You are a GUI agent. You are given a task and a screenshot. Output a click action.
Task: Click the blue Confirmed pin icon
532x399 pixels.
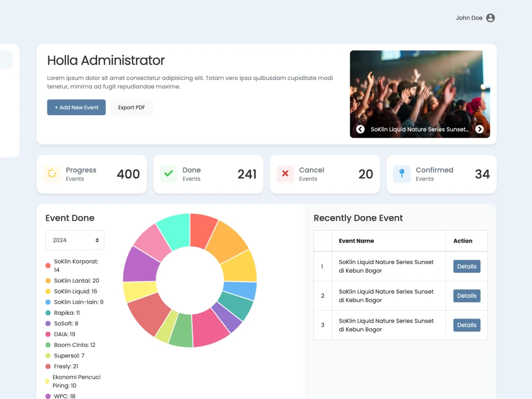tap(402, 174)
